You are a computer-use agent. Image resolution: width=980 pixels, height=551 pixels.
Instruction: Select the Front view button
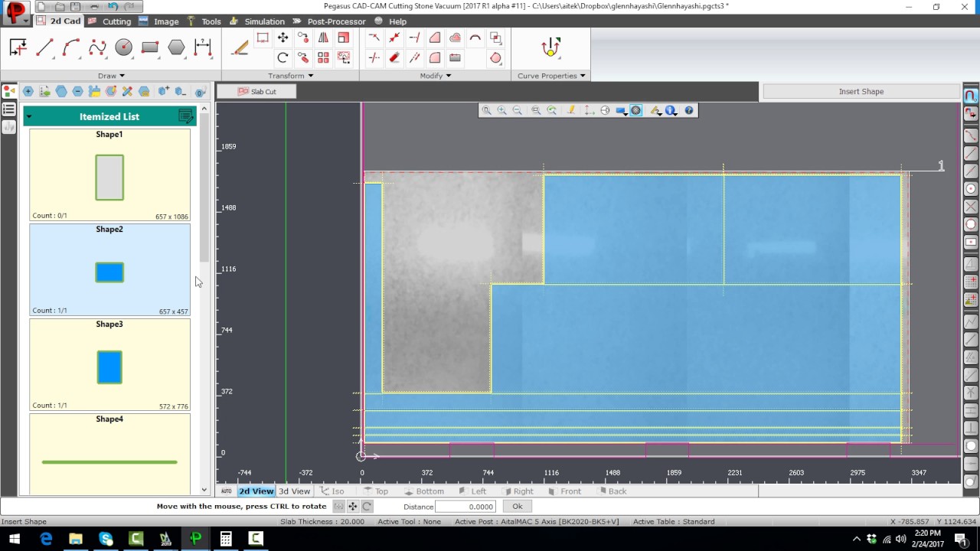point(564,491)
